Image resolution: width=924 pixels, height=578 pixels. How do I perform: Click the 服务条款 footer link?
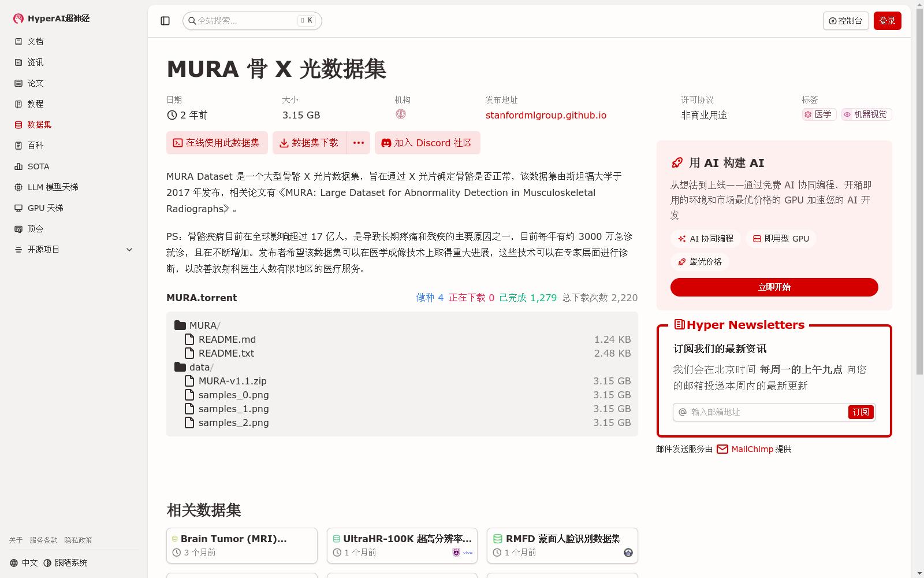click(x=44, y=540)
